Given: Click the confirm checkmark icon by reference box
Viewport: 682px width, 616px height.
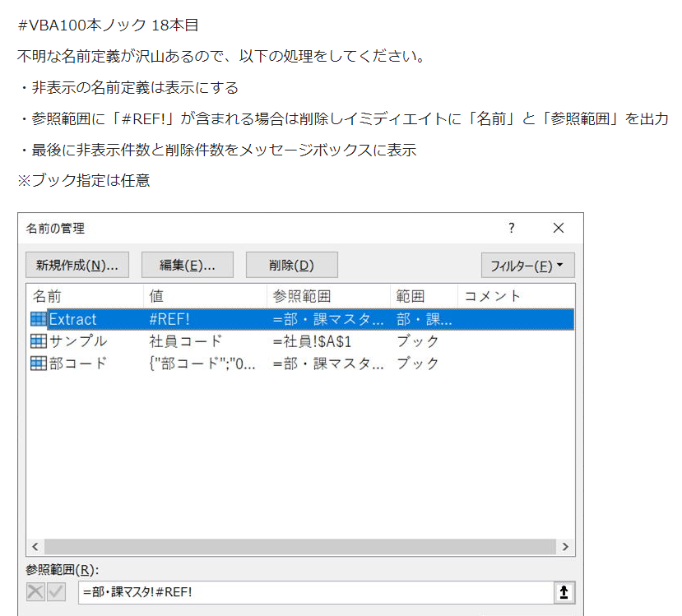Looking at the screenshot, I should click(x=56, y=592).
